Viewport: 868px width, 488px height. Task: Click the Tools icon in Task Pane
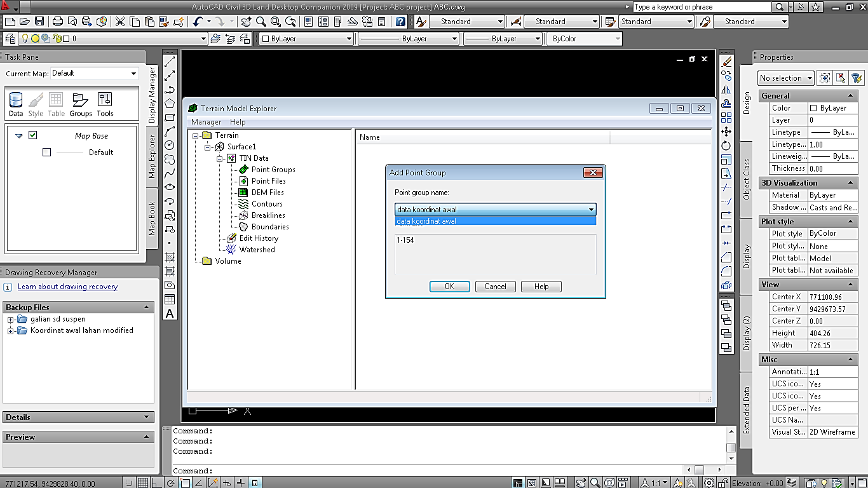point(105,104)
